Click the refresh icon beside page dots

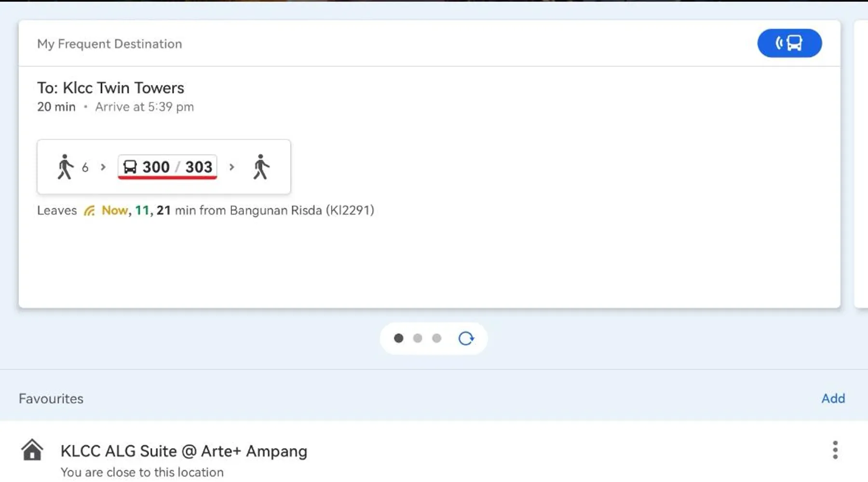coord(466,338)
